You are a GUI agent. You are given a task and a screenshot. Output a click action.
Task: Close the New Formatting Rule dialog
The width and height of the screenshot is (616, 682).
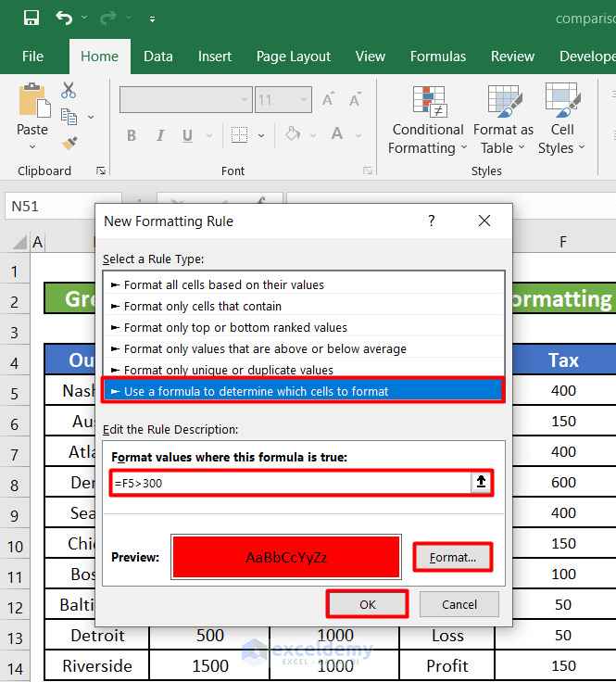point(484,221)
